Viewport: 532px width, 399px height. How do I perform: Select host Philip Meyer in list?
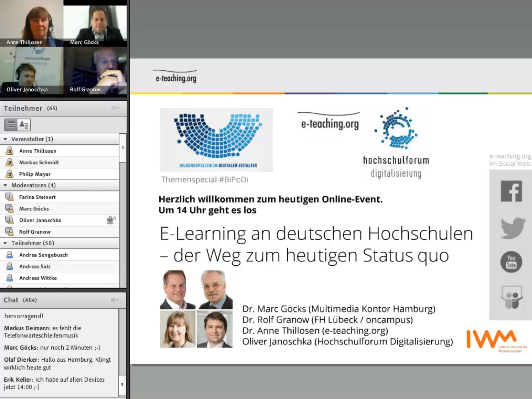coord(60,174)
